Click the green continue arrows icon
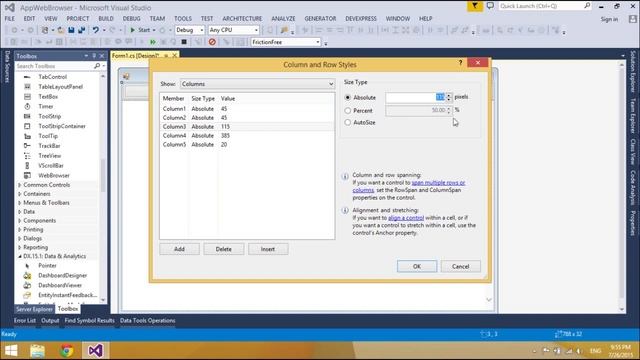The height and width of the screenshot is (360, 640). [153, 42]
